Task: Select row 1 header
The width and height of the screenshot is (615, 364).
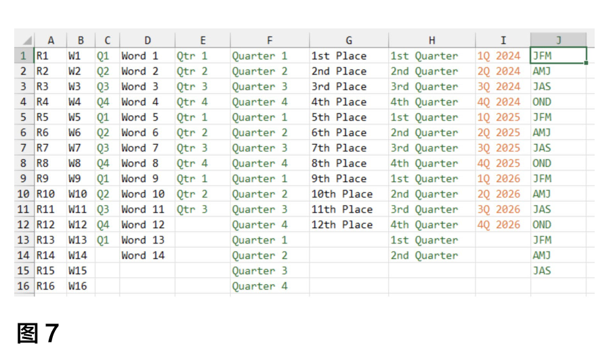Action: (x=24, y=56)
